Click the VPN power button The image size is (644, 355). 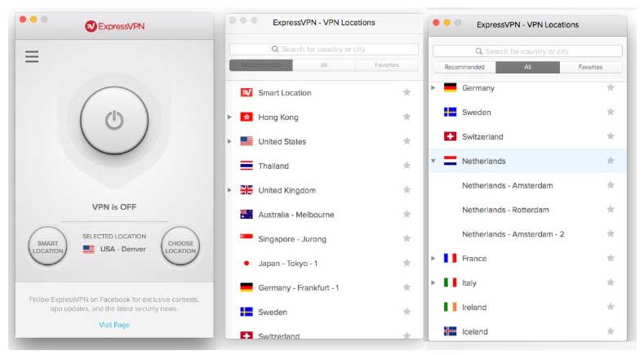(x=114, y=120)
